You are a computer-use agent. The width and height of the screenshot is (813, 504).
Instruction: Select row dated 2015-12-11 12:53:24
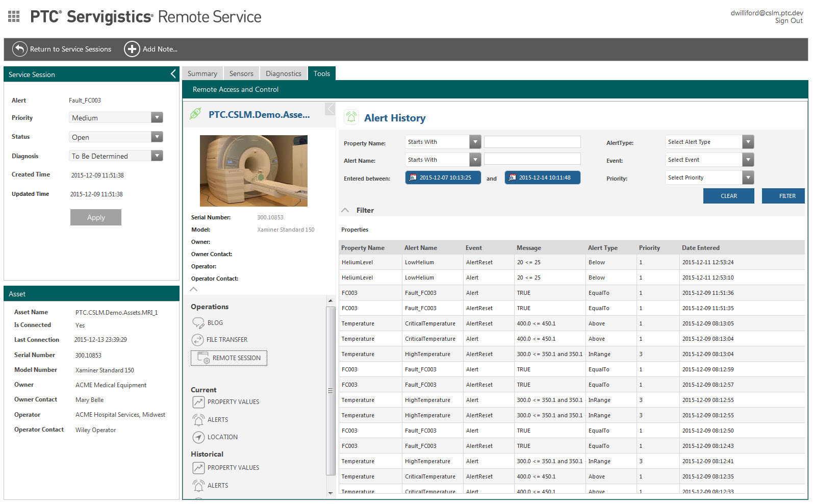point(572,262)
